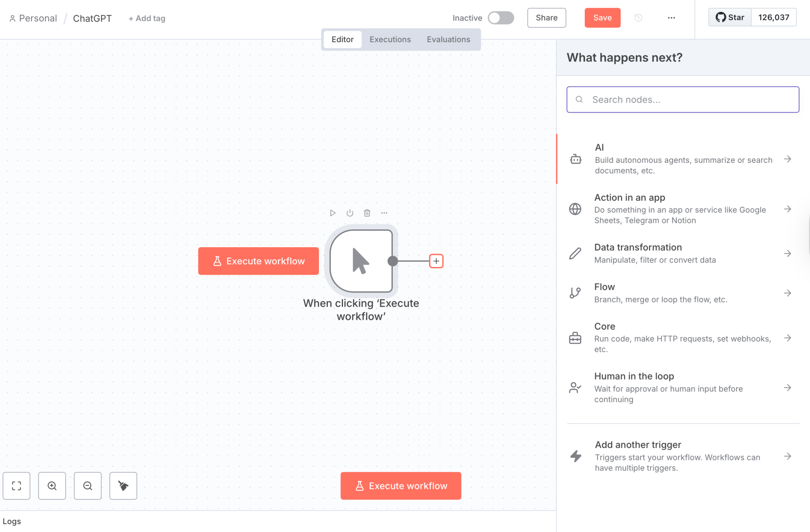Expand Human in the loop arrow
The width and height of the screenshot is (810, 532).
point(787,388)
